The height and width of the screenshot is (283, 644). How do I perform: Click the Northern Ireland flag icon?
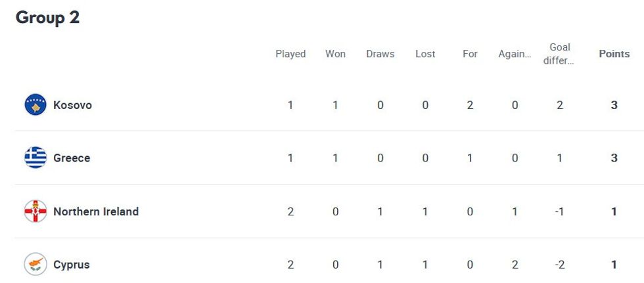pos(35,211)
